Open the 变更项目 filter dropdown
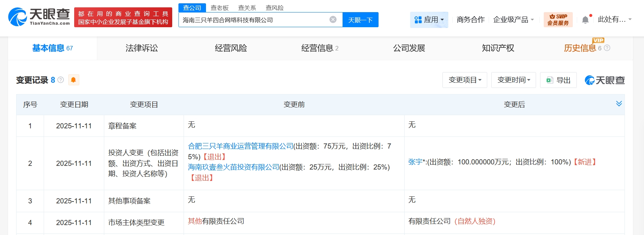The height and width of the screenshot is (235, 644). coord(464,80)
